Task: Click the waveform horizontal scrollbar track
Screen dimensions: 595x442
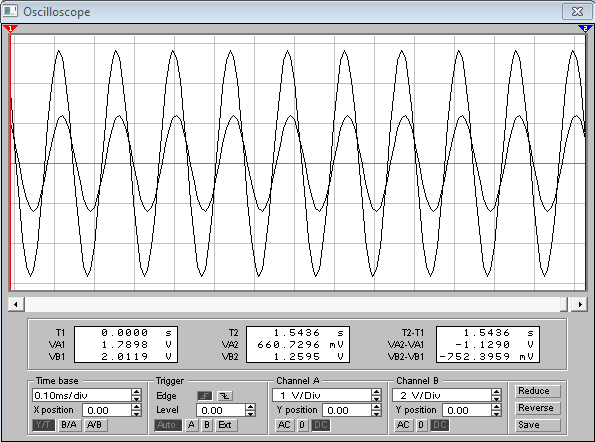Action: pos(292,304)
